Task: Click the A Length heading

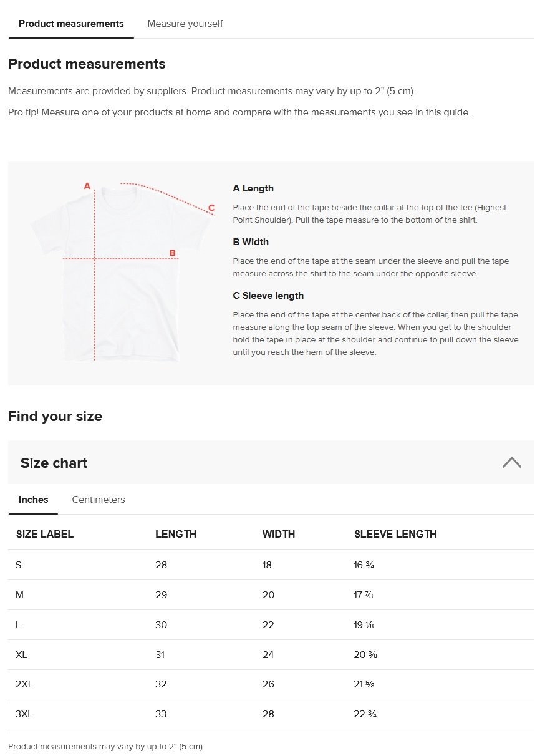Action: tap(253, 188)
